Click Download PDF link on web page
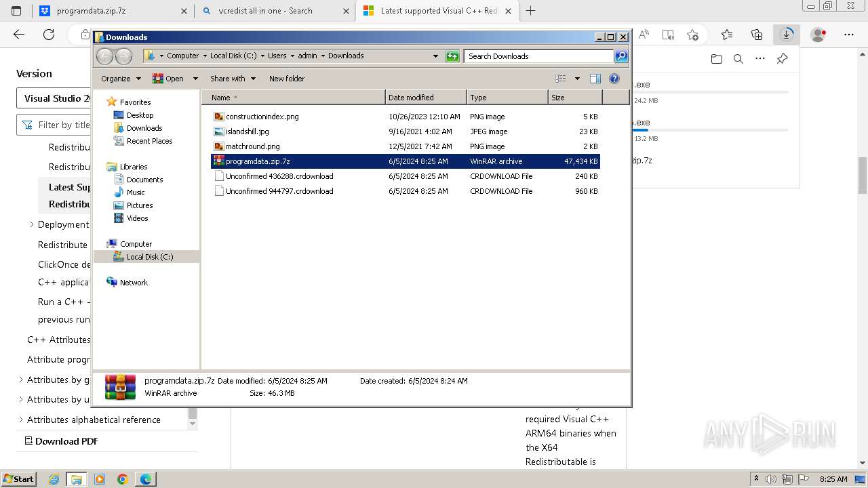The height and width of the screenshot is (488, 868). tap(62, 441)
